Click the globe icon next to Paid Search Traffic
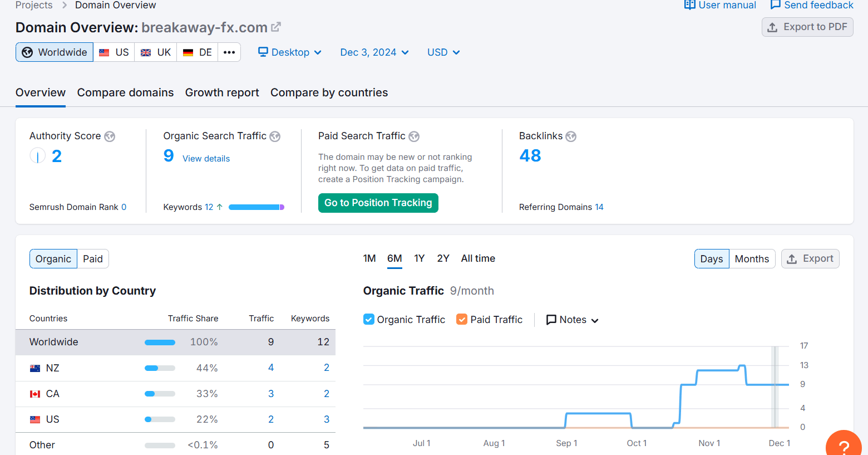Image resolution: width=868 pixels, height=455 pixels. click(414, 136)
